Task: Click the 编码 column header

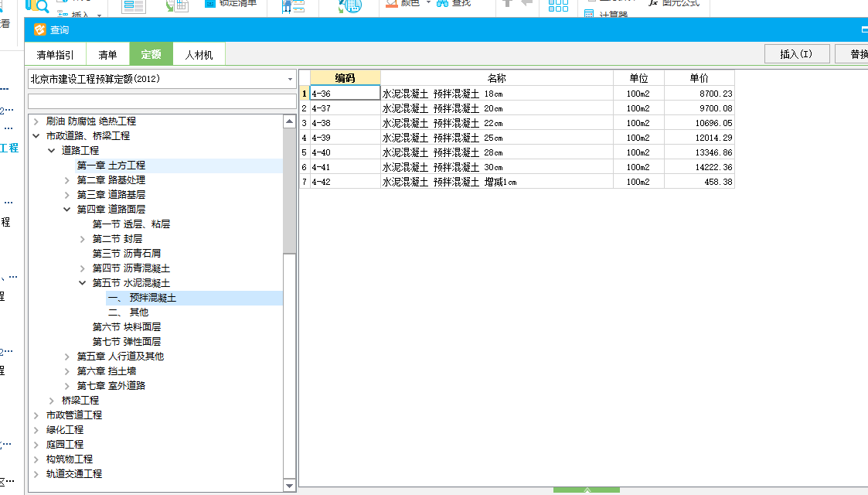Action: coord(345,78)
